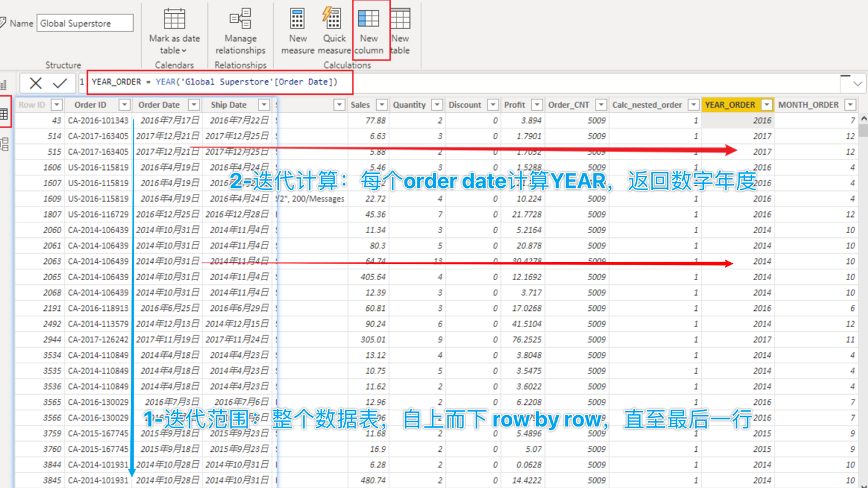The width and height of the screenshot is (868, 488).
Task: Open the Profit column filter dropdown
Action: [537, 105]
